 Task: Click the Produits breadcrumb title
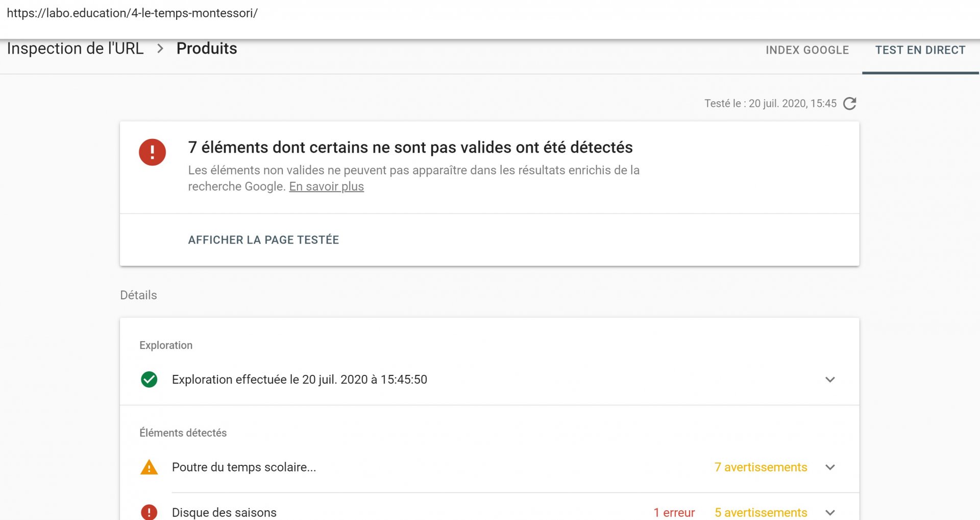coord(207,49)
